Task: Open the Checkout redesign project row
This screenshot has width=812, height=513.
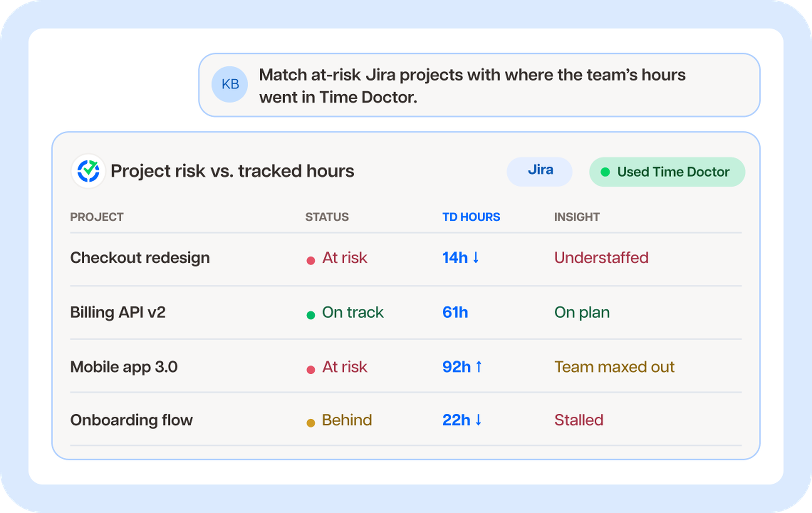Action: pyautogui.click(x=406, y=259)
